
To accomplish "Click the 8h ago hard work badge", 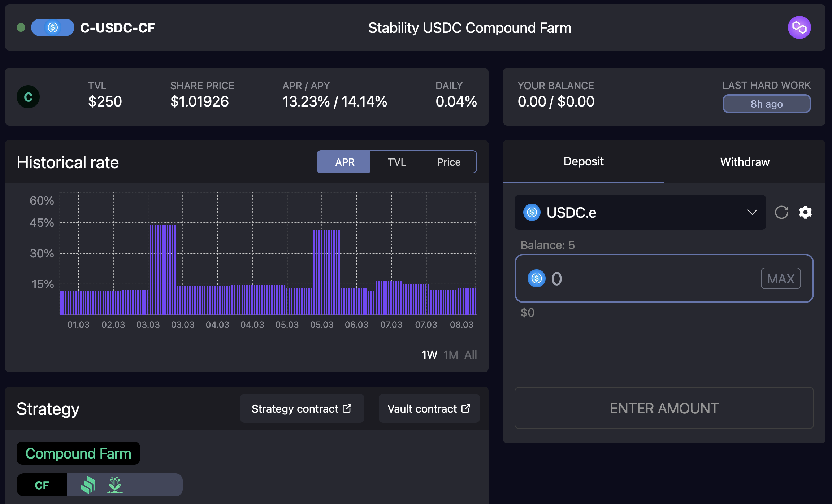I will tap(766, 104).
